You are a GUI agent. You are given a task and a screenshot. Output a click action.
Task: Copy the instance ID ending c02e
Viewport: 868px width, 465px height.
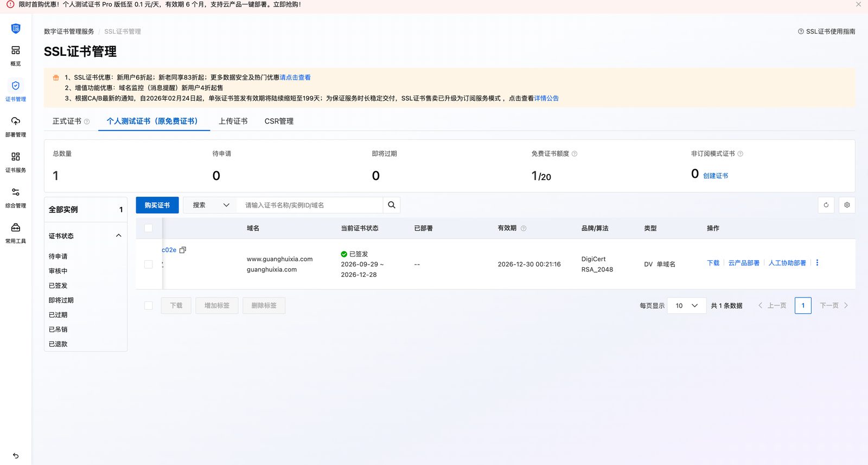click(183, 250)
